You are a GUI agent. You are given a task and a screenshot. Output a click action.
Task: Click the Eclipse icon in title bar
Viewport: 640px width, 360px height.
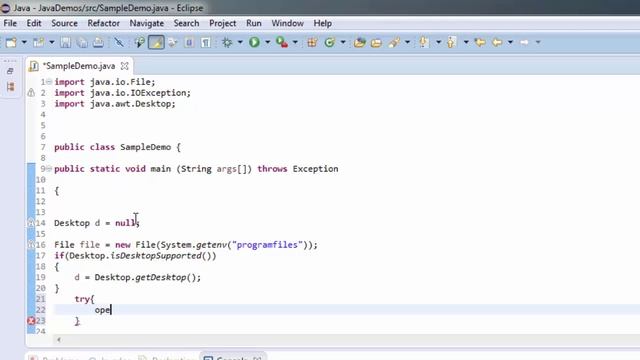click(x=5, y=8)
